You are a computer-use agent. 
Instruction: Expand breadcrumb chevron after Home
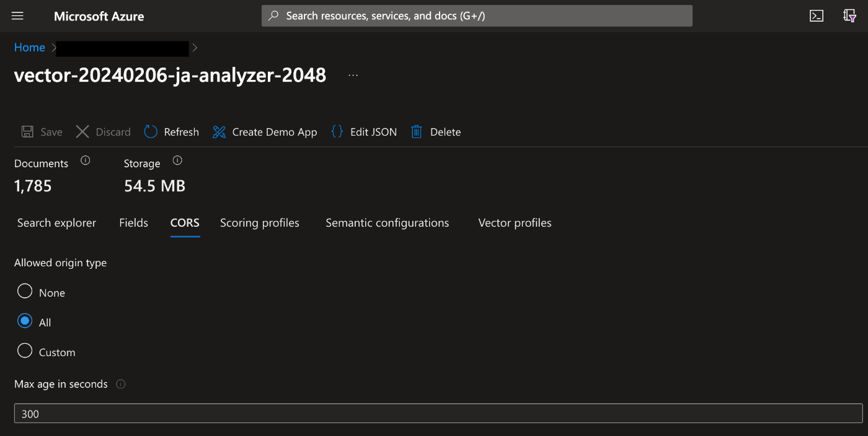54,47
